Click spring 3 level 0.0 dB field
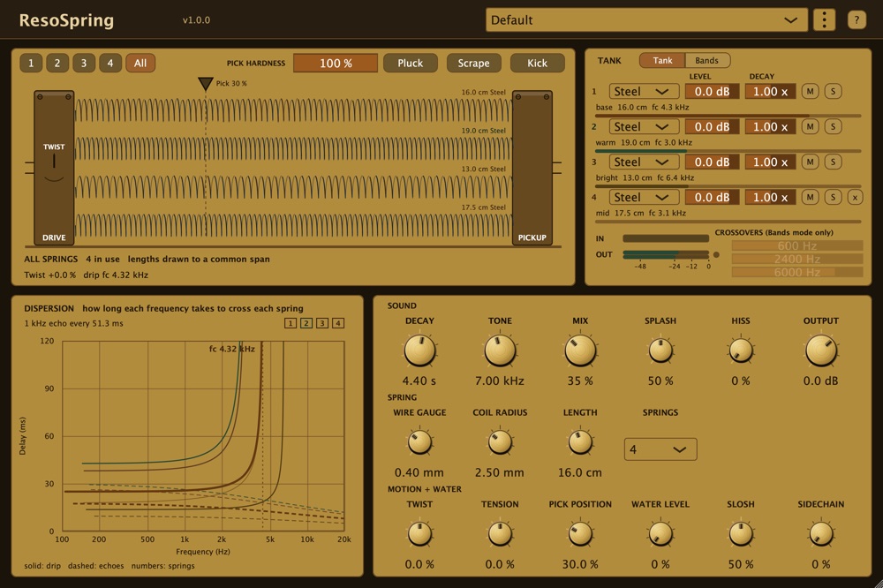The height and width of the screenshot is (588, 883). [712, 162]
